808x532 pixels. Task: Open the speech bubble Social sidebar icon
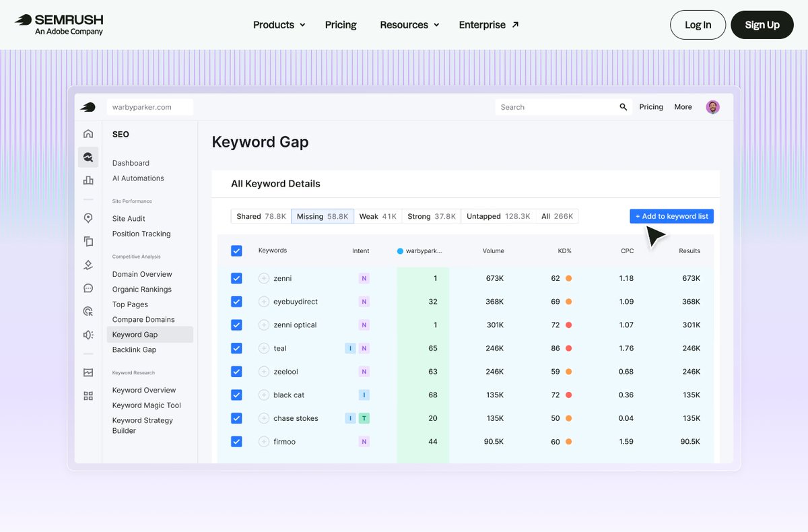coord(88,288)
